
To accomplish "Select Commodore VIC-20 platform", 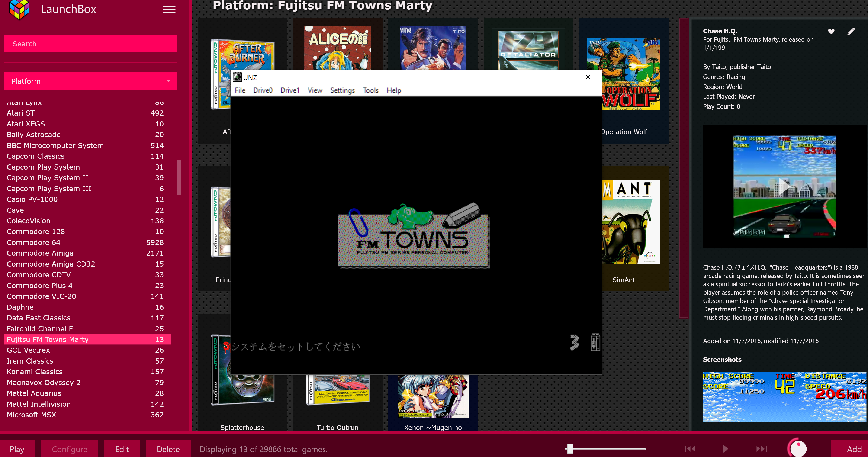I will (x=87, y=296).
